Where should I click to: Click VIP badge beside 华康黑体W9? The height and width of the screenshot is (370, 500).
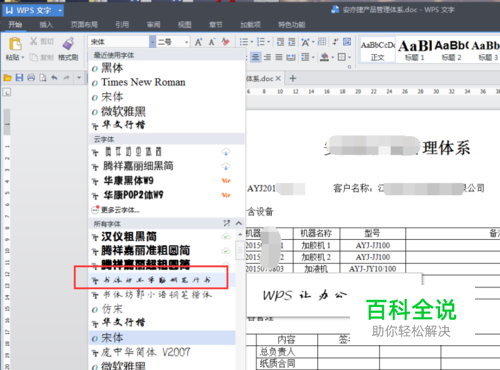(226, 180)
